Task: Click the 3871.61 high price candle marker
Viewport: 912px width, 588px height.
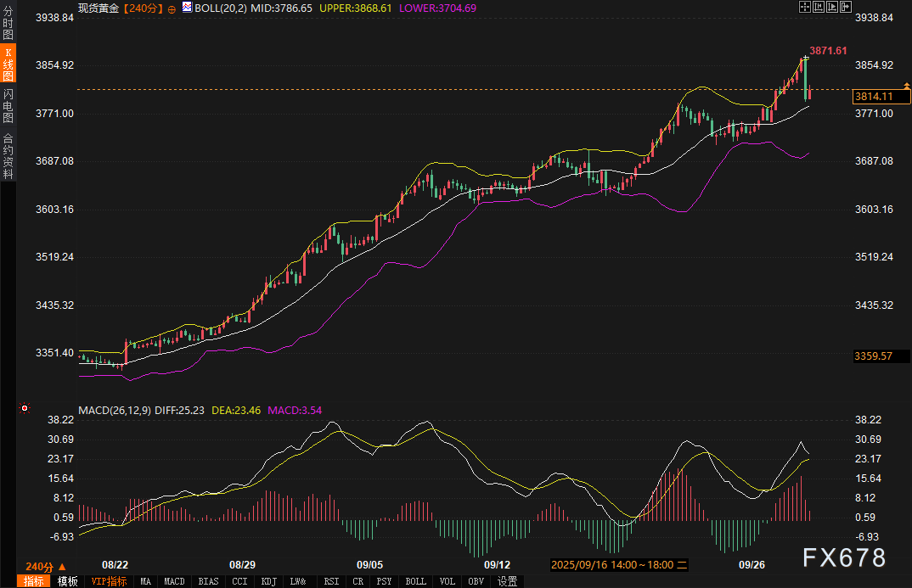Action: tap(804, 58)
